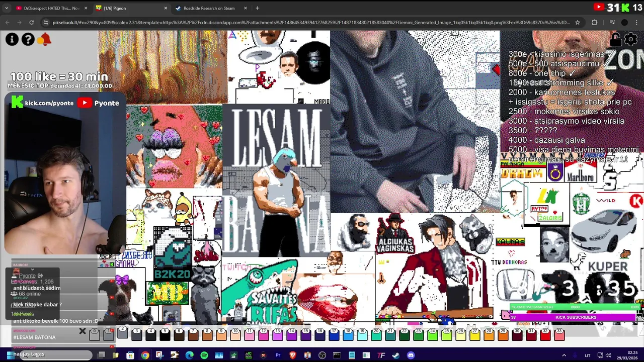Screen dimensions: 644x362
Task: Open the terminal icon in the taskbar
Action: (x=337, y=355)
